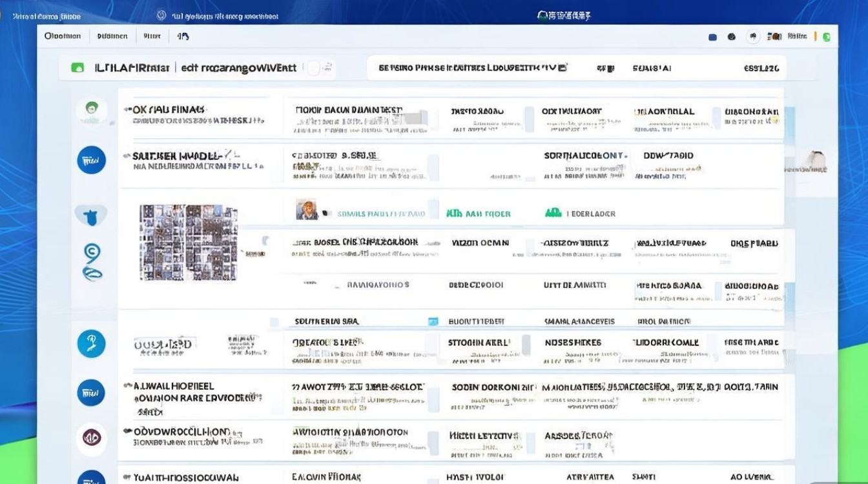
Task: Click the green icon at far top right
Action: click(x=827, y=37)
